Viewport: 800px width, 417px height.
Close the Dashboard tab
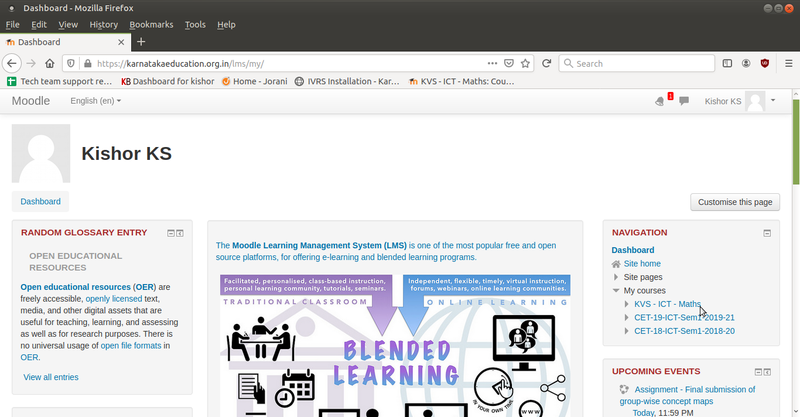click(x=121, y=42)
